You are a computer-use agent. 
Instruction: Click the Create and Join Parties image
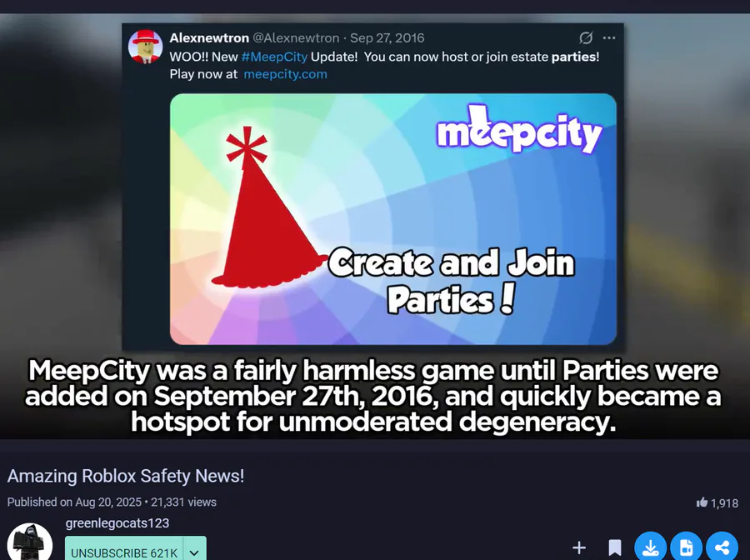coord(393,219)
